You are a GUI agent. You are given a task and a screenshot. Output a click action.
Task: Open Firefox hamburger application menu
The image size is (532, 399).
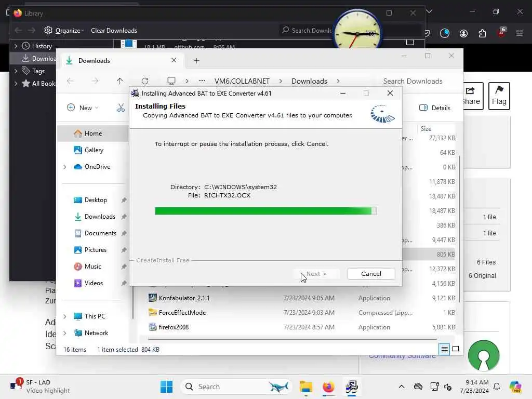(x=519, y=33)
